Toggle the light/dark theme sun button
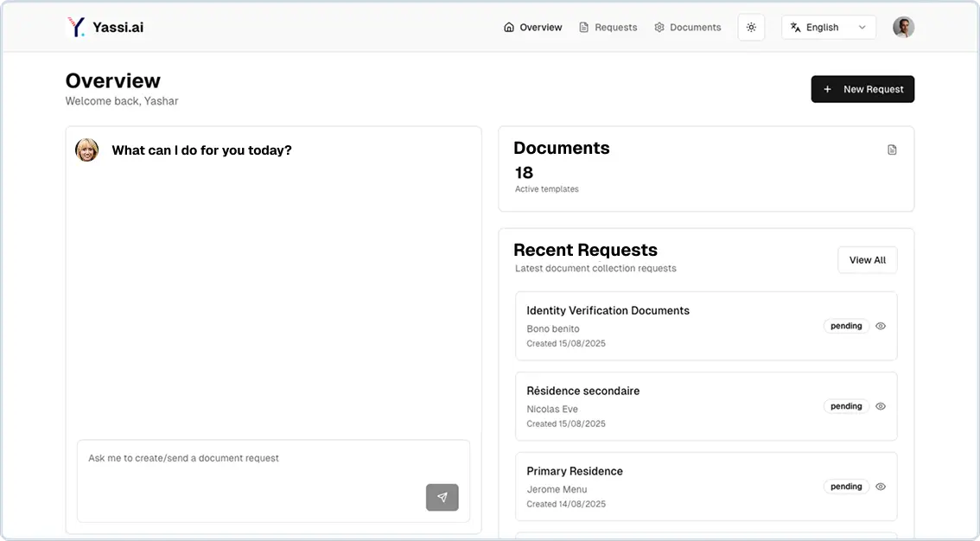Screen dimensions: 980x541 point(751,28)
